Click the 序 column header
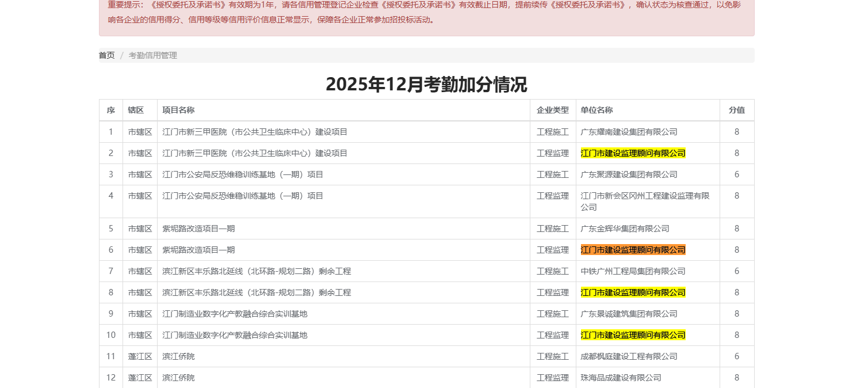 tap(111, 110)
